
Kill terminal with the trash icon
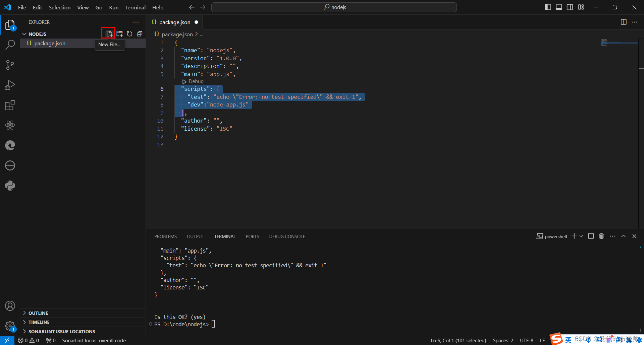point(601,236)
